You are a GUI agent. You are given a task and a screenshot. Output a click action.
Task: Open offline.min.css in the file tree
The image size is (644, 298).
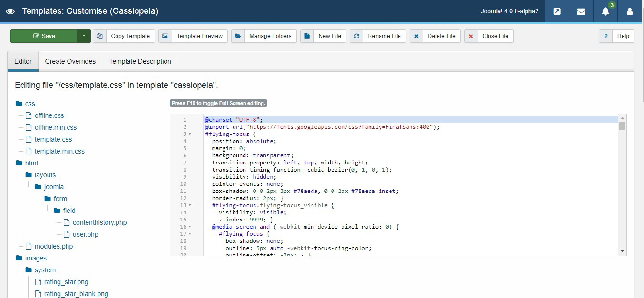point(55,127)
